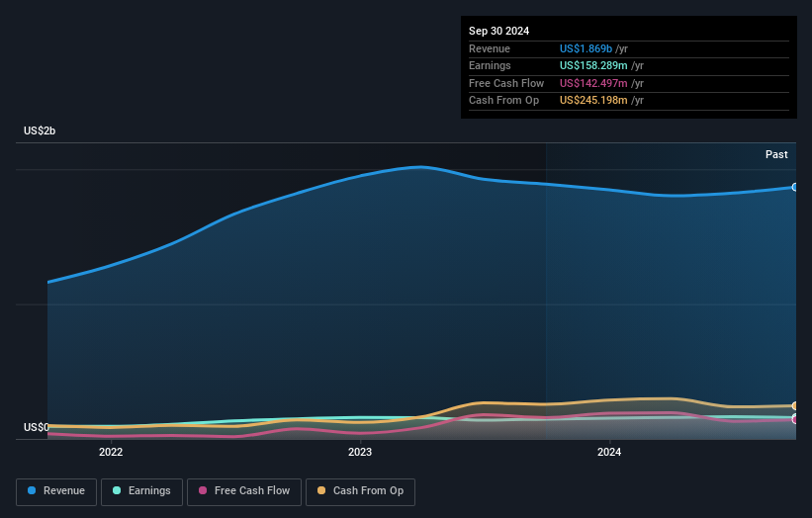Image resolution: width=812 pixels, height=518 pixels.
Task: Click the Cash From Op label in tooltip
Action: pos(503,101)
